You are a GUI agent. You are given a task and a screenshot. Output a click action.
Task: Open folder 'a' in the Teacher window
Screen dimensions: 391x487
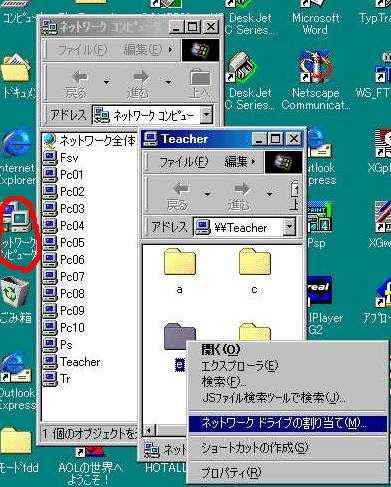(180, 271)
